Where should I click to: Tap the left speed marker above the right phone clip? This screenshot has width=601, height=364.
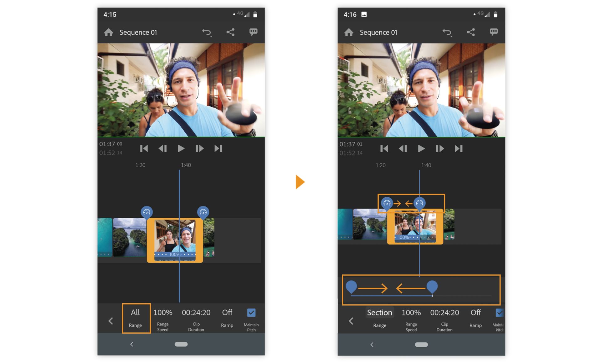387,203
